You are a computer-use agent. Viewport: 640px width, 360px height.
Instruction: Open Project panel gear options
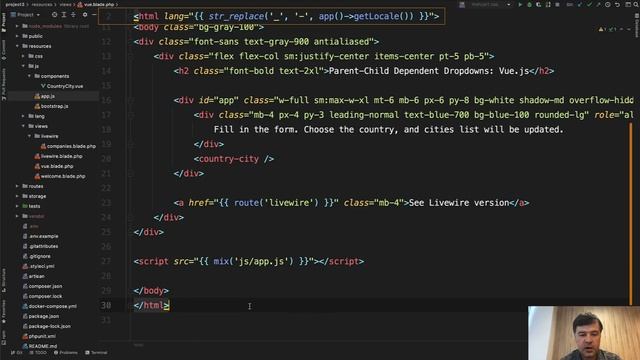pos(85,15)
